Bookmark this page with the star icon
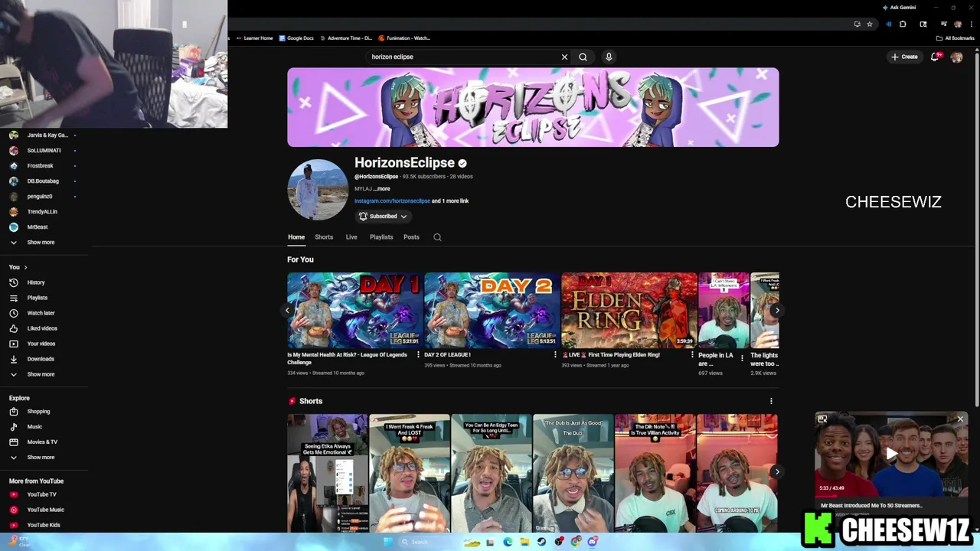 point(870,24)
